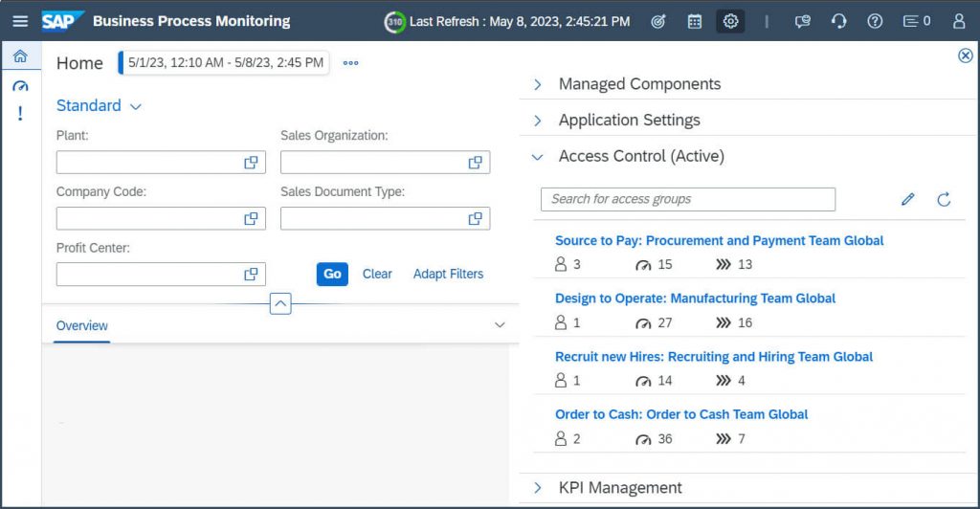Image resolution: width=980 pixels, height=509 pixels.
Task: Click the auto-refresh countdown circle icon
Action: coord(394,22)
